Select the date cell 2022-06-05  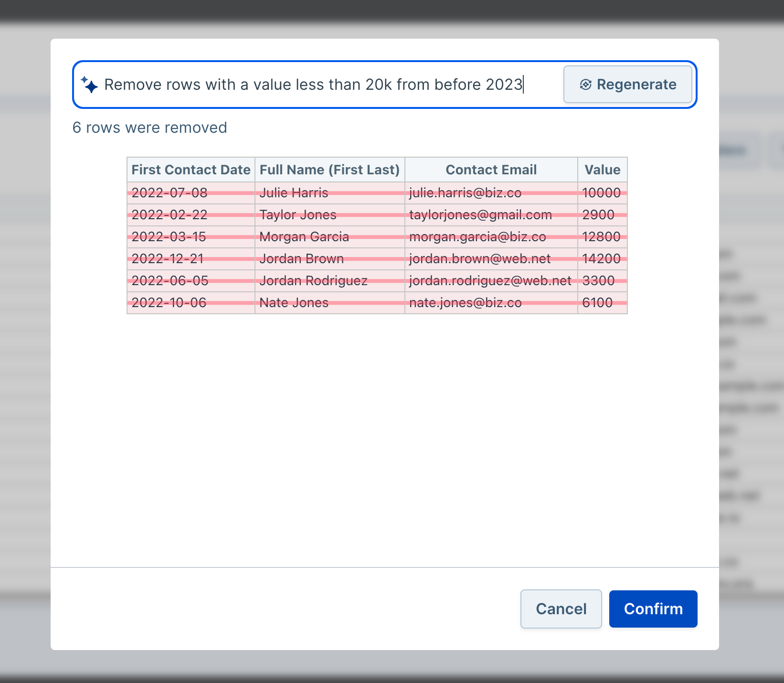[191, 281]
